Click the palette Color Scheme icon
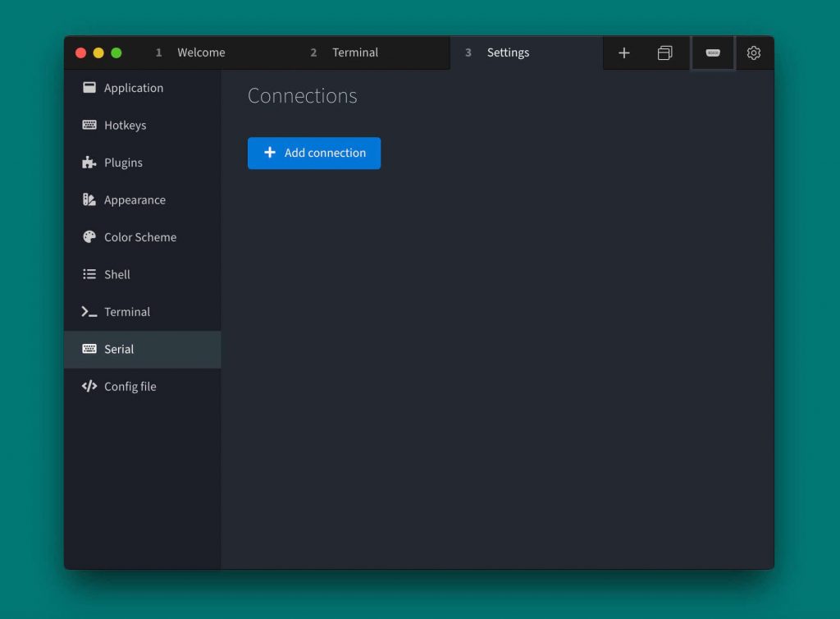Screen dimensions: 840x619 point(89,237)
